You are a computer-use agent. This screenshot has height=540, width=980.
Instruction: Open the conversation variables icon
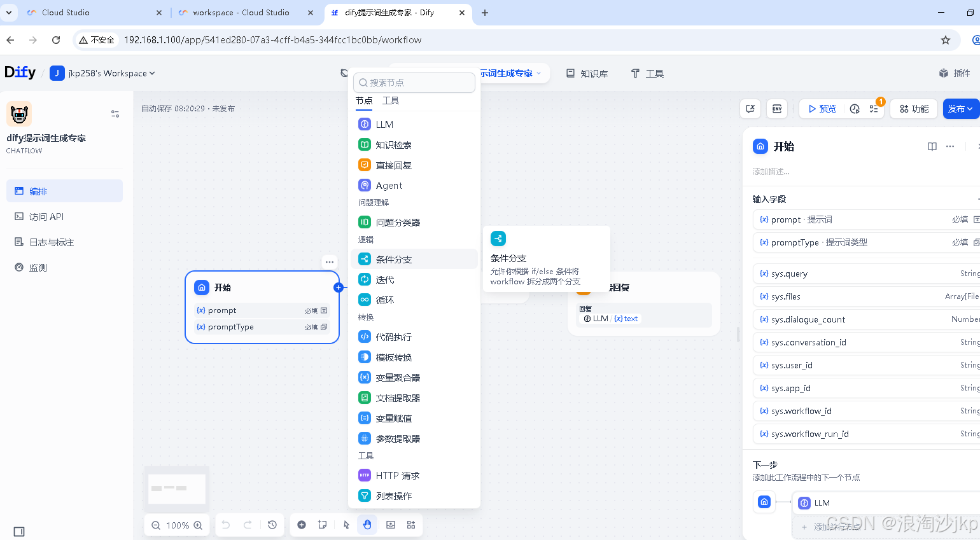point(750,109)
